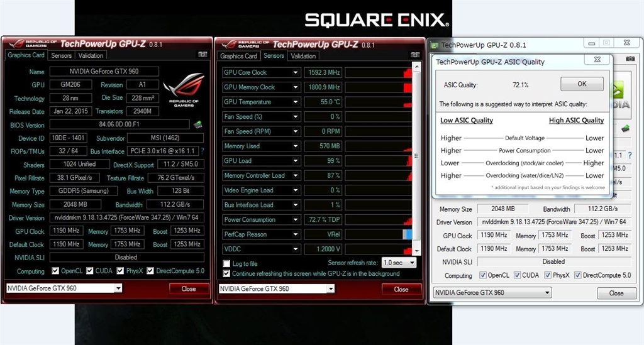Open Validation tab in middle window
644x345 pixels.
pyautogui.click(x=303, y=56)
